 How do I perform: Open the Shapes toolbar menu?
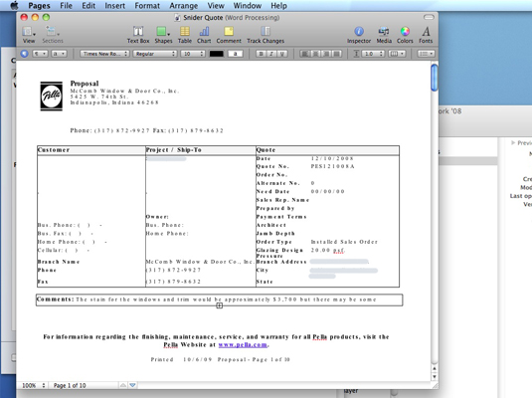(x=163, y=35)
